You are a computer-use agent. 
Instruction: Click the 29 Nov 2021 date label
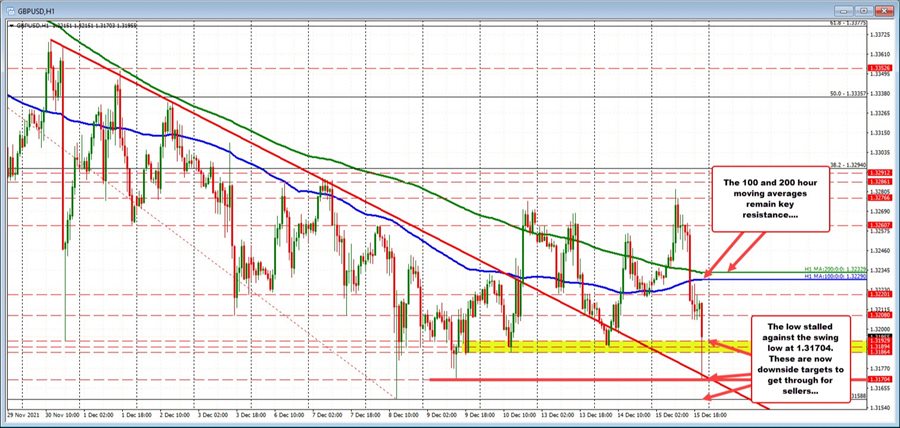(x=21, y=414)
